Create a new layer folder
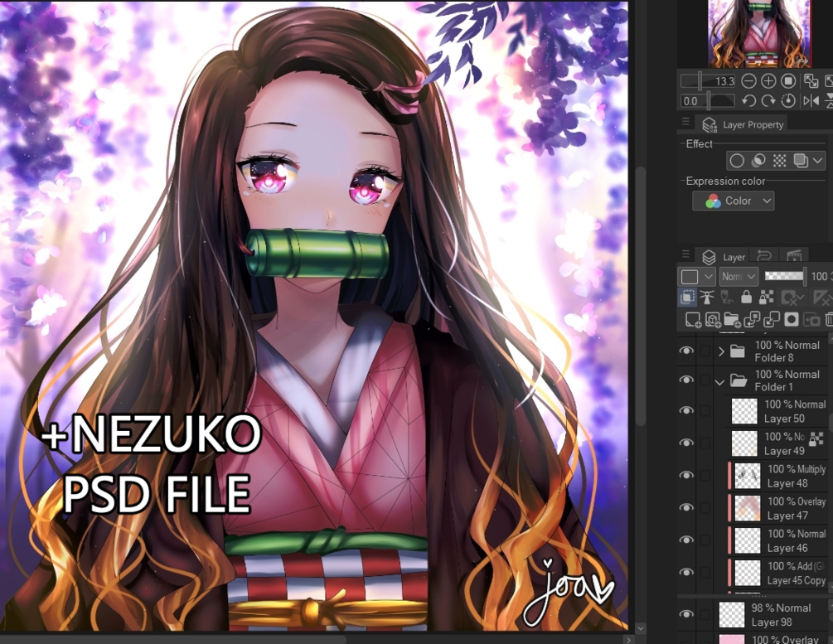Image resolution: width=833 pixels, height=644 pixels. tap(732, 320)
